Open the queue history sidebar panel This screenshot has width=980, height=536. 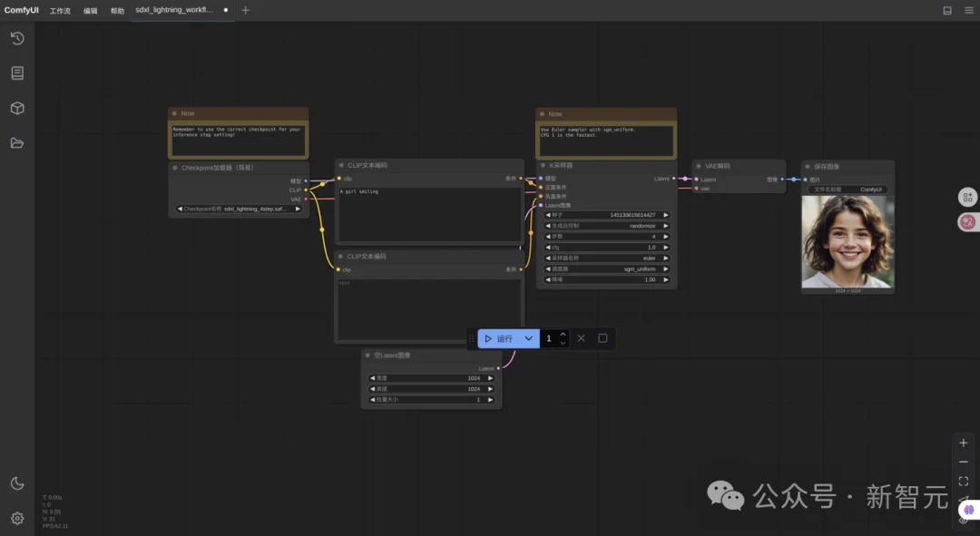17,38
